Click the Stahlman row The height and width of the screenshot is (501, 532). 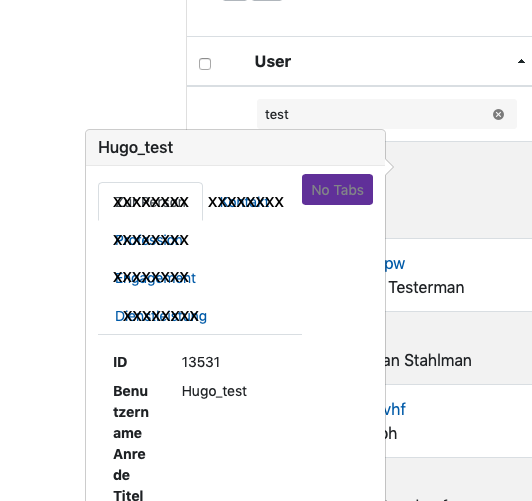coord(459,348)
